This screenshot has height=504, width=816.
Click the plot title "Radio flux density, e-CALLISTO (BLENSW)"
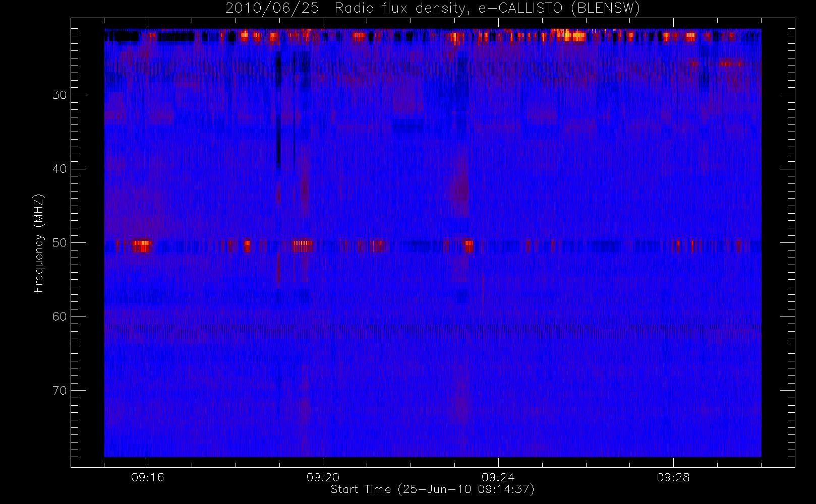click(487, 9)
